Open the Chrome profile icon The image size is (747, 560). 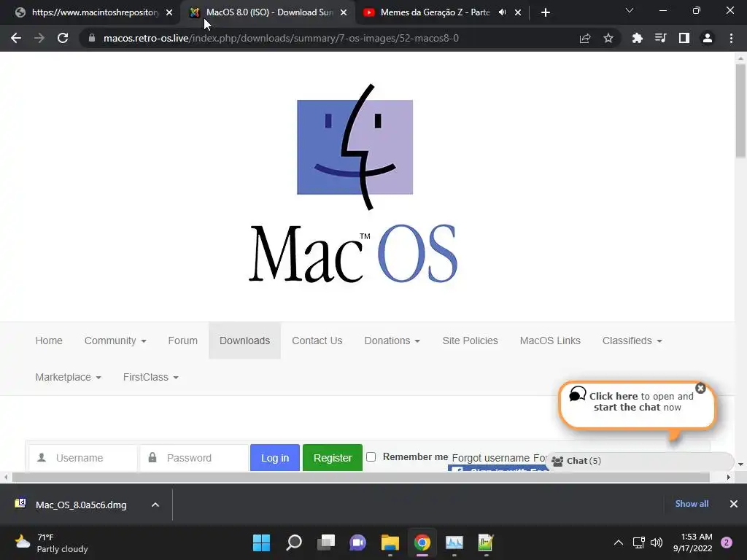(x=708, y=38)
